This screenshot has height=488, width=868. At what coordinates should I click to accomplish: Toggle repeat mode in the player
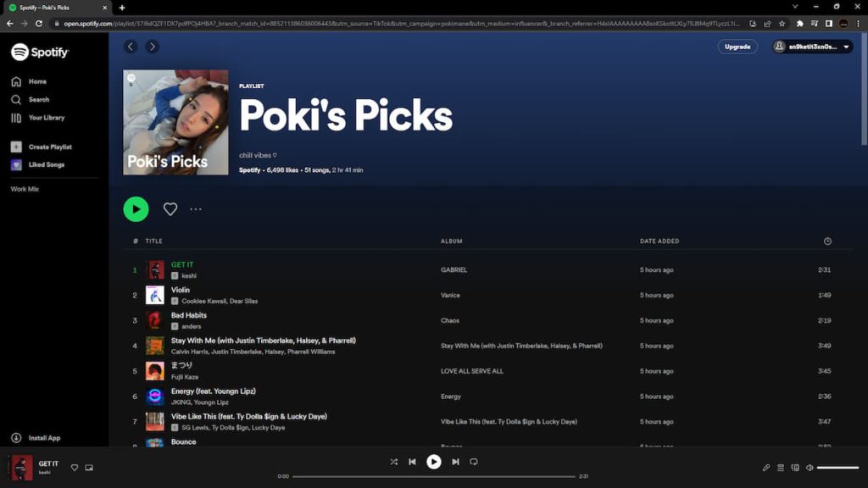coord(475,462)
